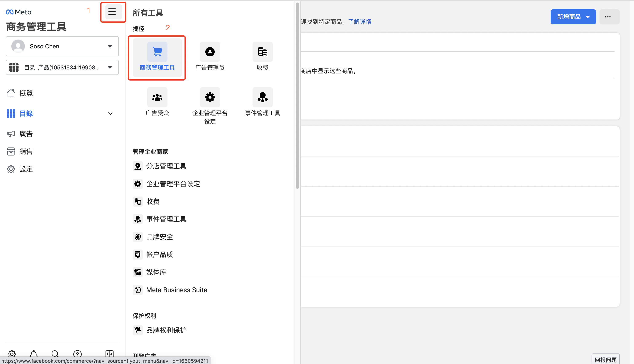Click the Soso Chen profile avatar

(x=18, y=46)
